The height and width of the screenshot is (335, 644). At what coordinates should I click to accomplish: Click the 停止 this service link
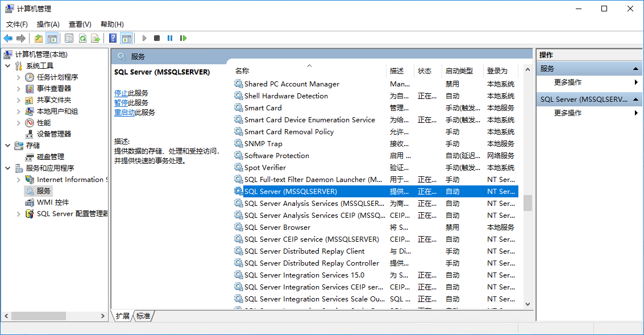(121, 93)
